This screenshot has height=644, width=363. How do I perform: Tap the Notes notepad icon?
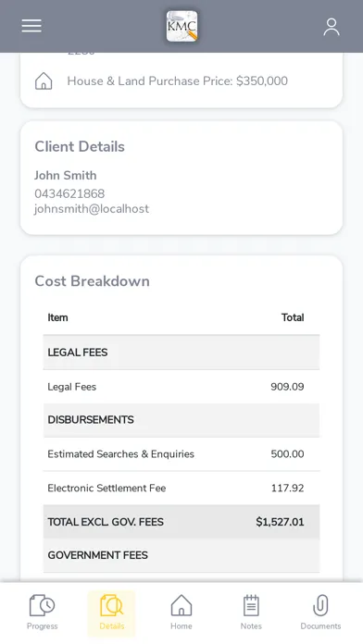click(251, 605)
